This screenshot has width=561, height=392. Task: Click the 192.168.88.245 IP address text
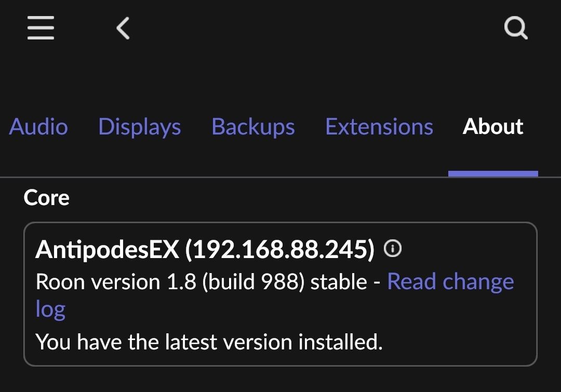point(279,250)
